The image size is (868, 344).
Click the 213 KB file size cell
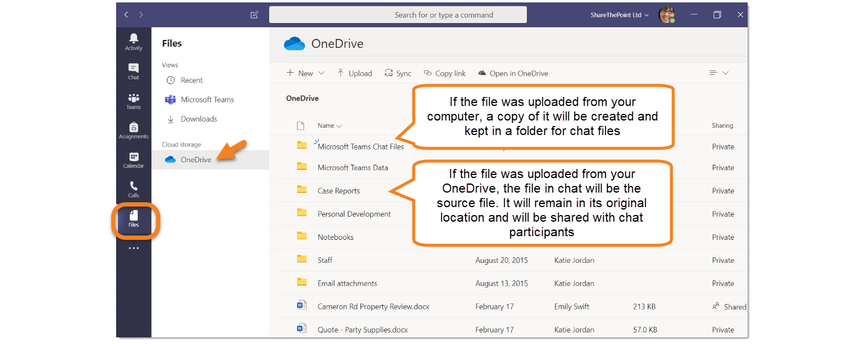pyautogui.click(x=644, y=306)
